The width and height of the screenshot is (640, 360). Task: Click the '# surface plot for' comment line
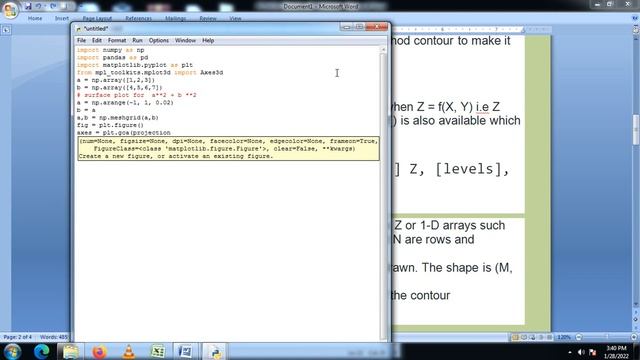pos(137,95)
